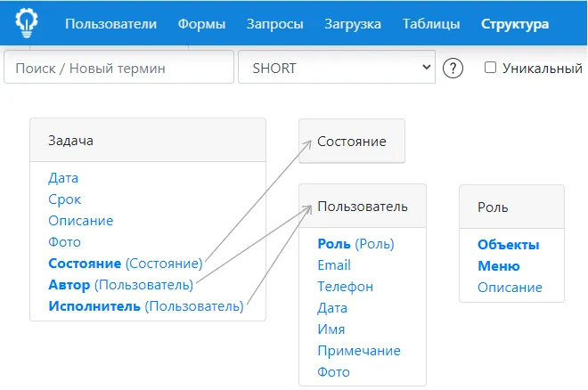
Task: Open the Дата link in Задача
Action: 63,178
